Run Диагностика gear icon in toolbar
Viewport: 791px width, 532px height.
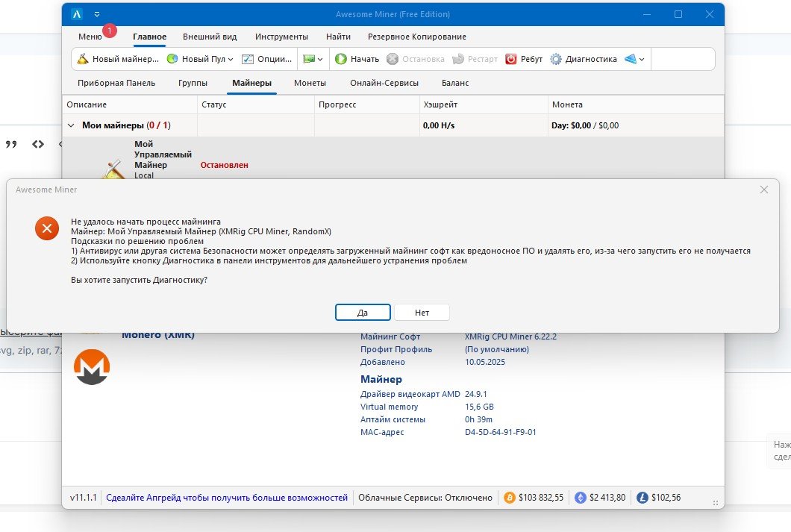(x=556, y=59)
